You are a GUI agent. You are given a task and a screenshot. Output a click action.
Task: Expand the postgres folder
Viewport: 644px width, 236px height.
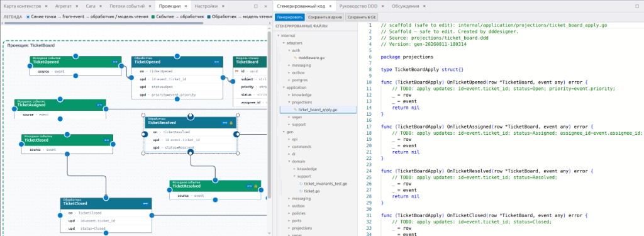tap(289, 80)
